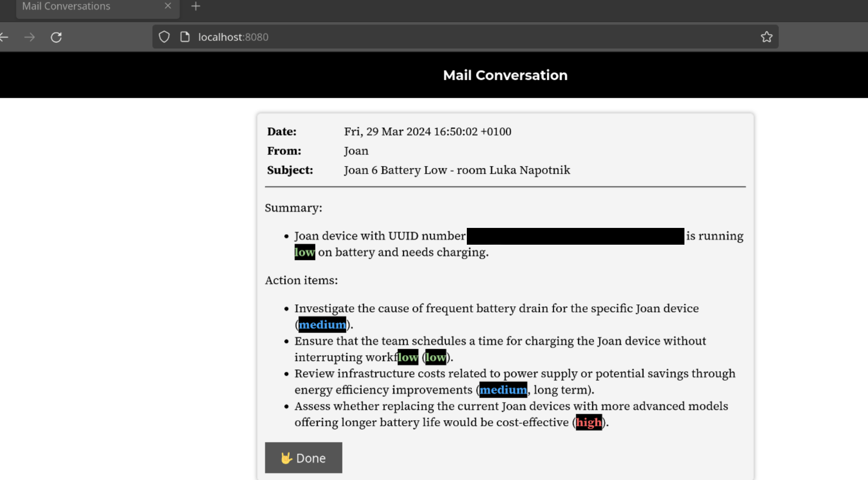Click the 'From:' label
The width and height of the screenshot is (868, 480).
click(x=284, y=151)
